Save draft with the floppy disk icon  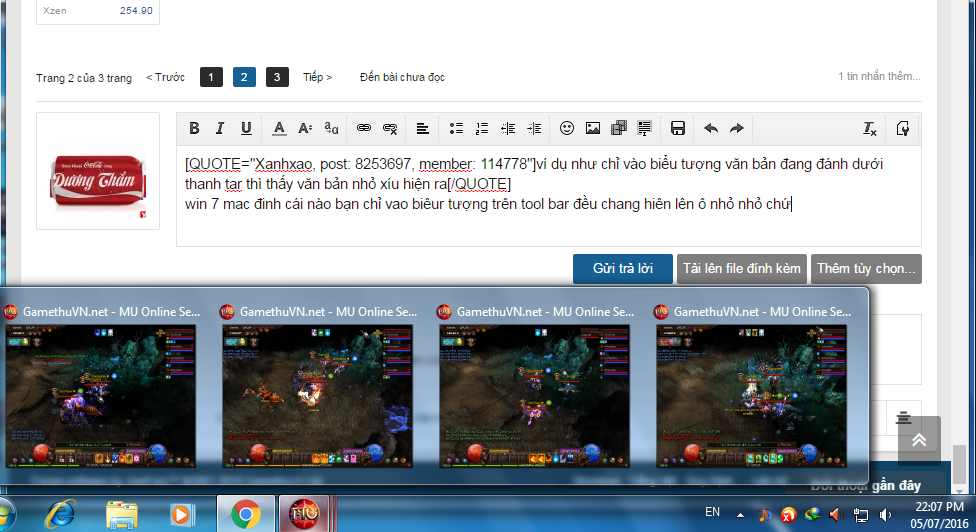point(678,128)
